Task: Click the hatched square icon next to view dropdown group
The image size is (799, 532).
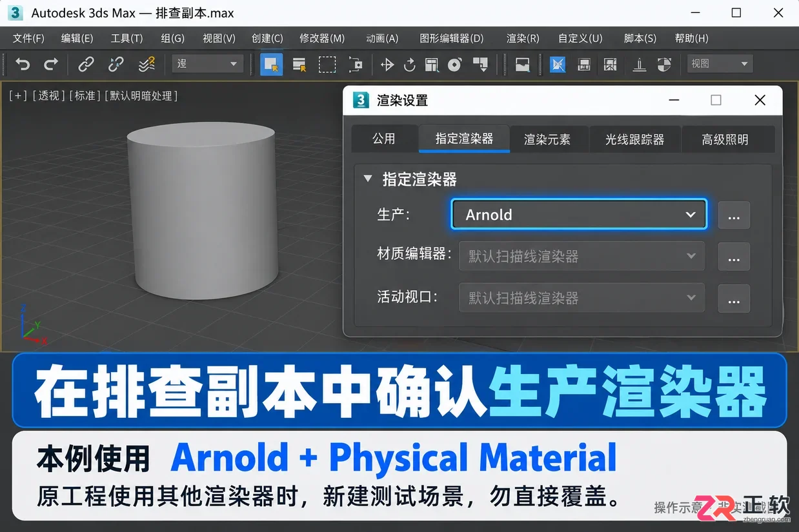Action: pyautogui.click(x=610, y=64)
